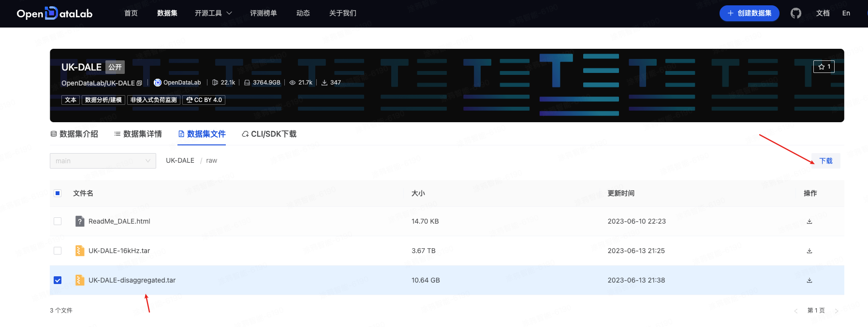Click the downloads icon beside 347
This screenshot has height=327, width=868.
click(324, 83)
